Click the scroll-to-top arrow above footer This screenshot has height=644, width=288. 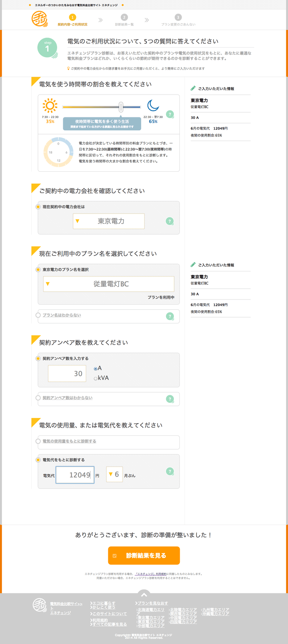coord(144,595)
